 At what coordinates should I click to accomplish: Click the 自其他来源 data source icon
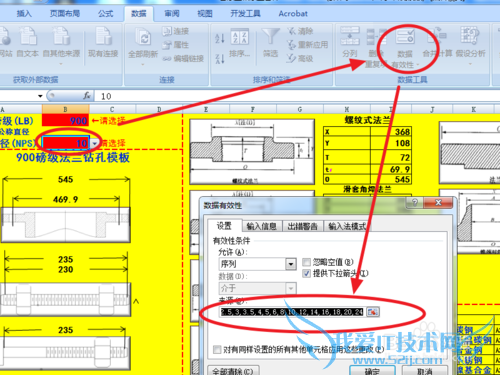tap(61, 42)
